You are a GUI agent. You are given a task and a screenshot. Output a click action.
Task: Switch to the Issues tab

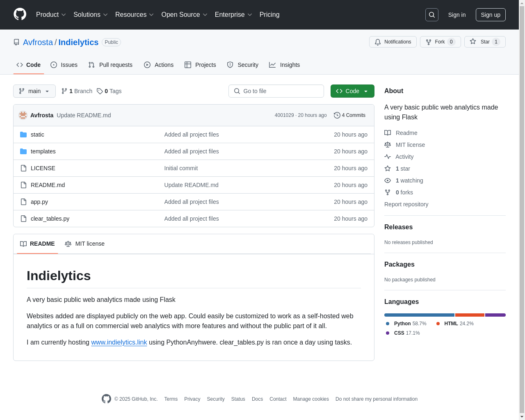(64, 65)
